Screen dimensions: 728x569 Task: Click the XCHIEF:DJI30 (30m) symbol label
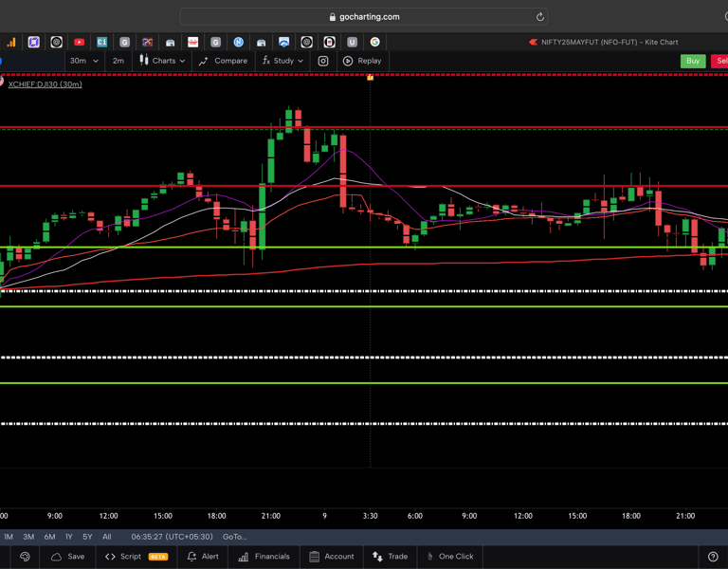(x=45, y=84)
